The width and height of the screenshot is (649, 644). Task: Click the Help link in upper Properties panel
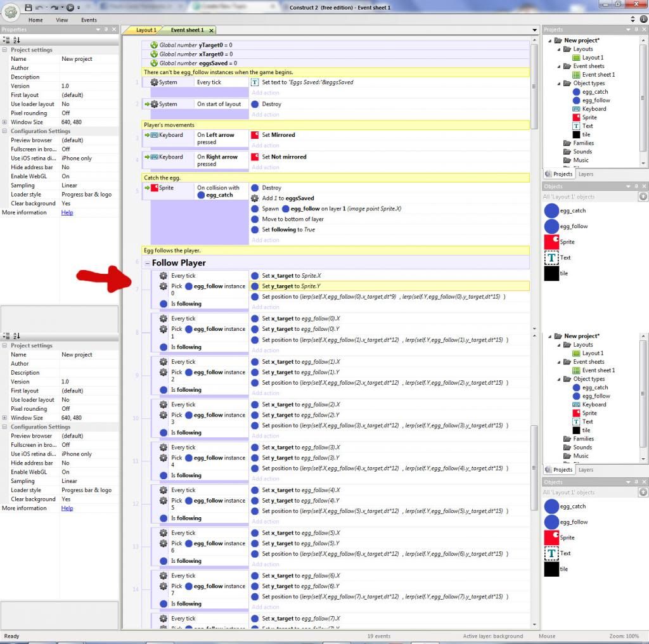coord(67,212)
